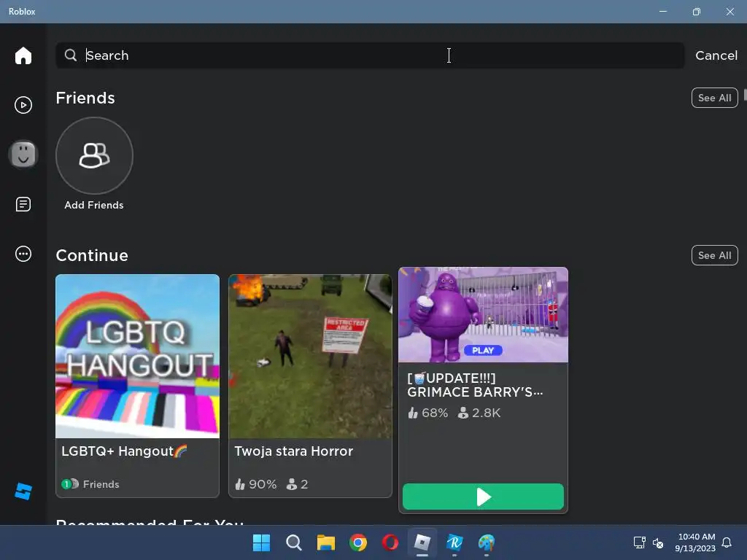The height and width of the screenshot is (560, 747).
Task: Launch Opera browser from taskbar
Action: [x=390, y=542]
